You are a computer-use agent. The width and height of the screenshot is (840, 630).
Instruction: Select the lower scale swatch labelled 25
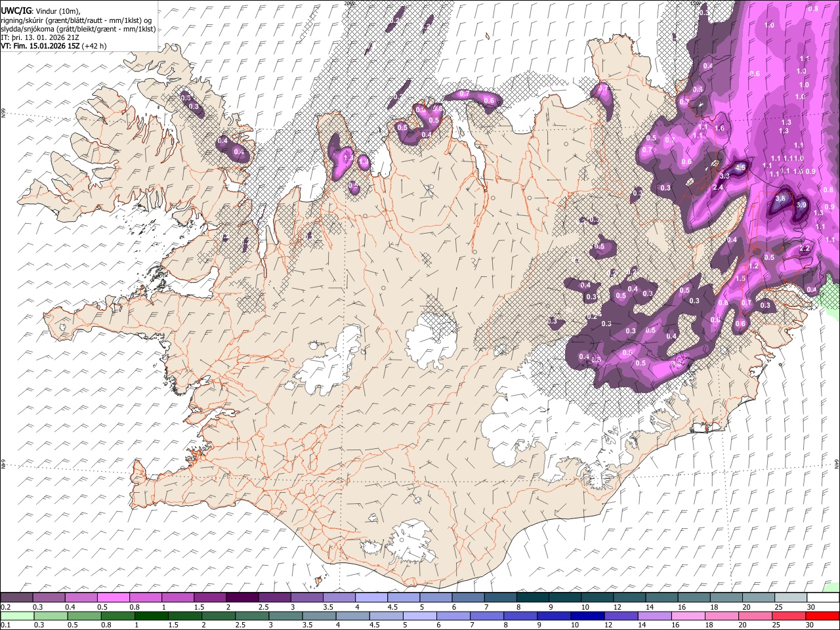789,616
